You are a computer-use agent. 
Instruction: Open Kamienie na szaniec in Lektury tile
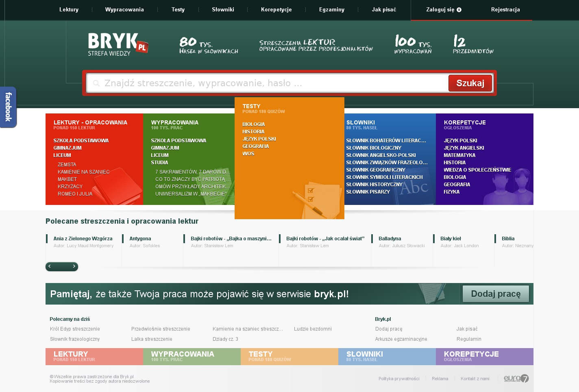coord(84,172)
